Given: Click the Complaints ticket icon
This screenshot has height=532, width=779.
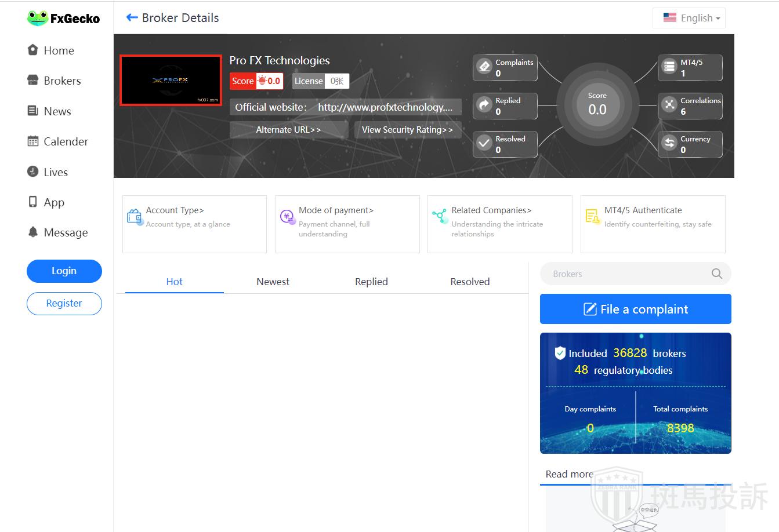Looking at the screenshot, I should [x=484, y=67].
